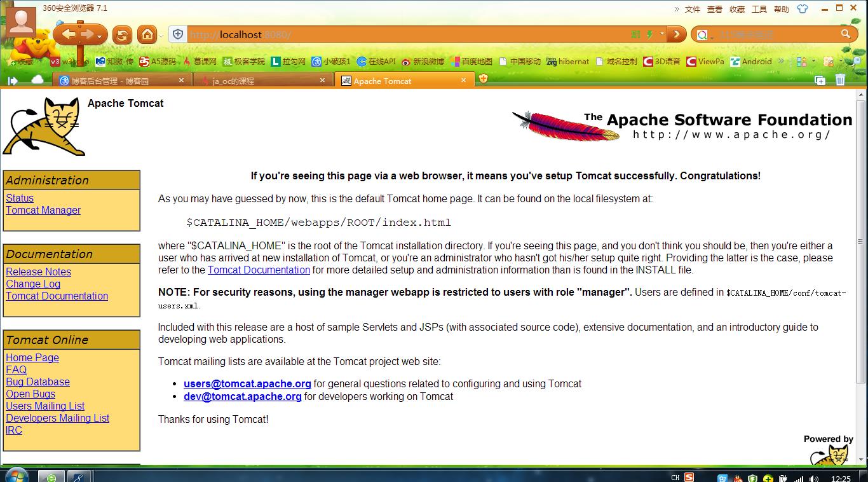The image size is (868, 482).
Task: Click the green lightning speed mode icon
Action: coord(649,34)
